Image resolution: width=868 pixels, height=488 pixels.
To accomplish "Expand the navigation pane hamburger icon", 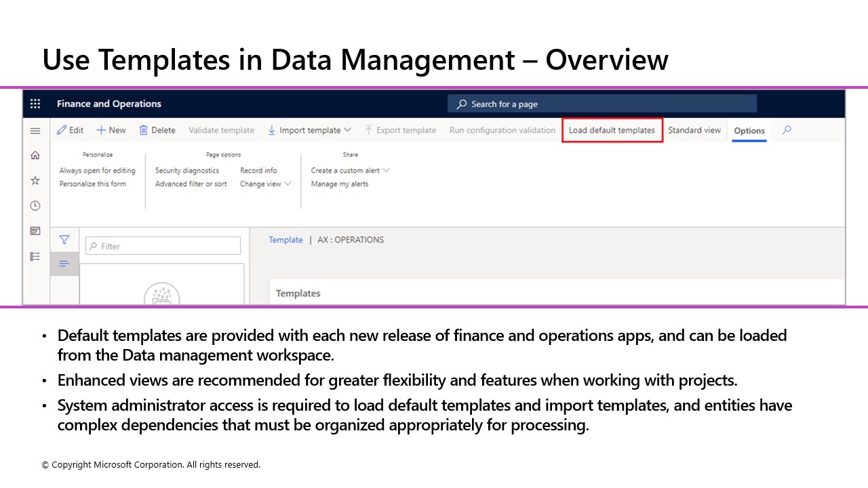I will point(35,130).
